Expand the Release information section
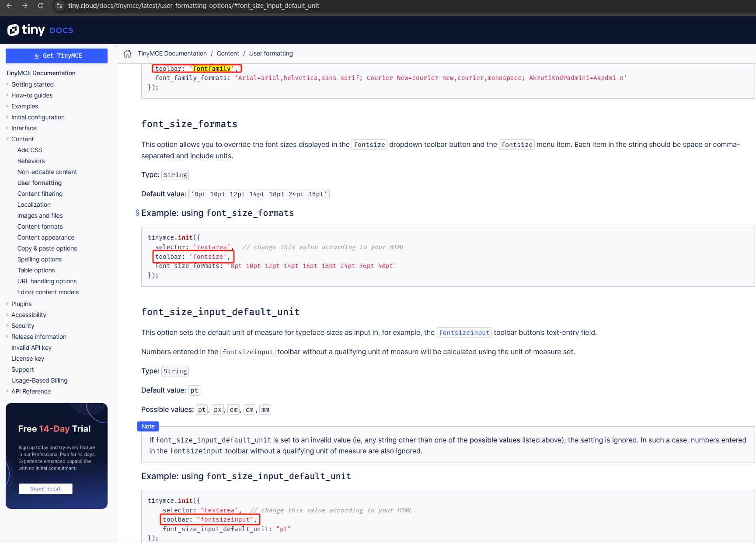756x543 pixels. (x=7, y=337)
